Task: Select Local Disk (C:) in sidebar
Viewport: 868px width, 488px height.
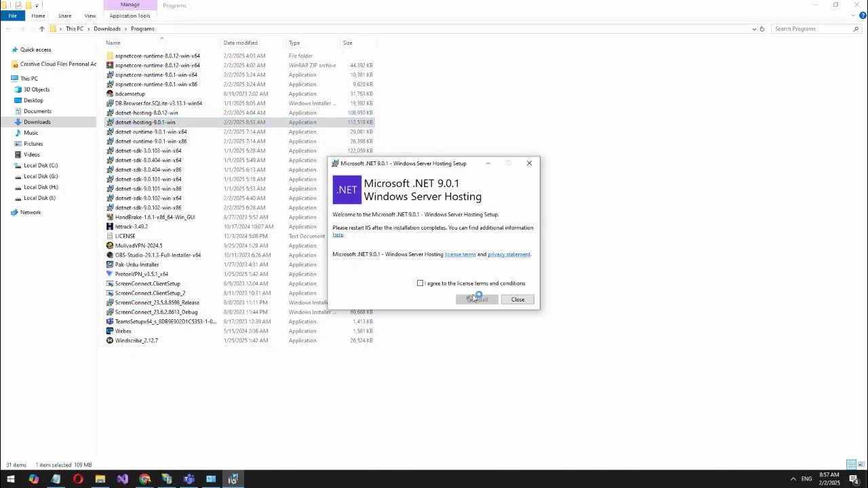Action: [40, 165]
